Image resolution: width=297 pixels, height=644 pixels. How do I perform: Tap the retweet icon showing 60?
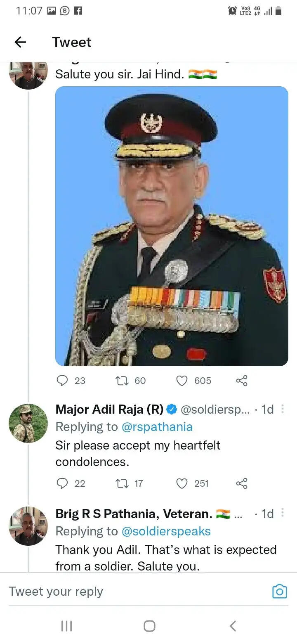tap(122, 381)
